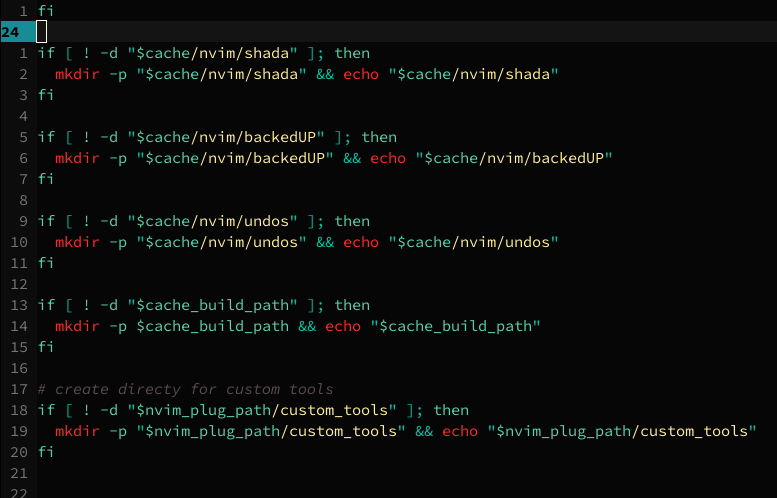Click 'fi' on the topmost line
777x498 pixels.
point(46,11)
